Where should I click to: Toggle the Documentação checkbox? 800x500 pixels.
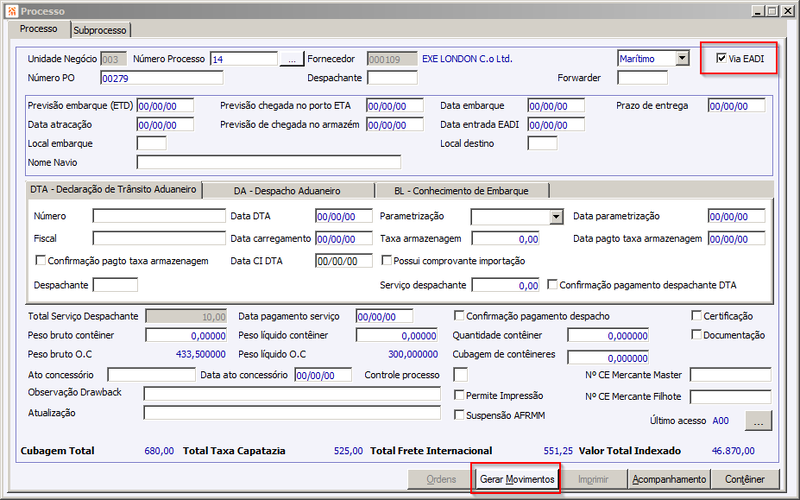[696, 335]
